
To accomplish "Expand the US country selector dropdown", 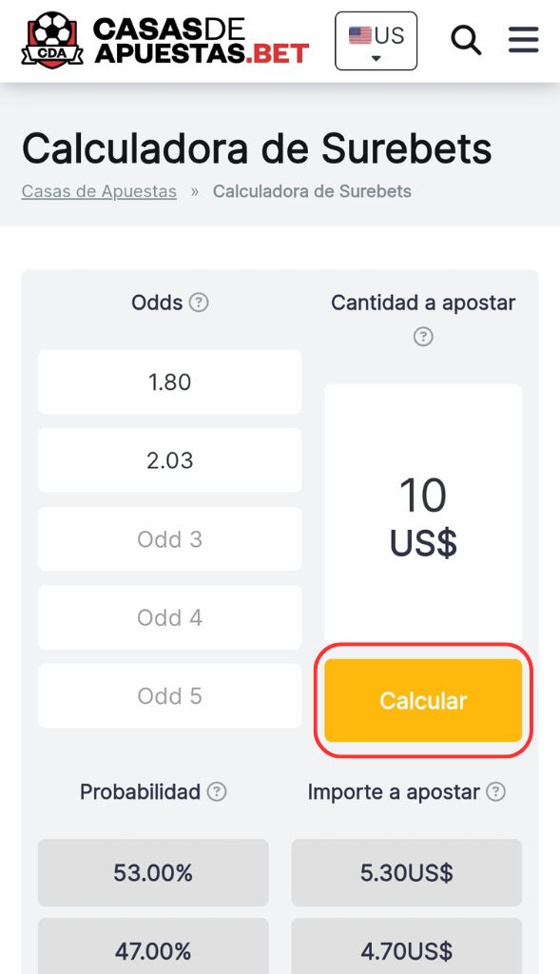I will point(377,41).
